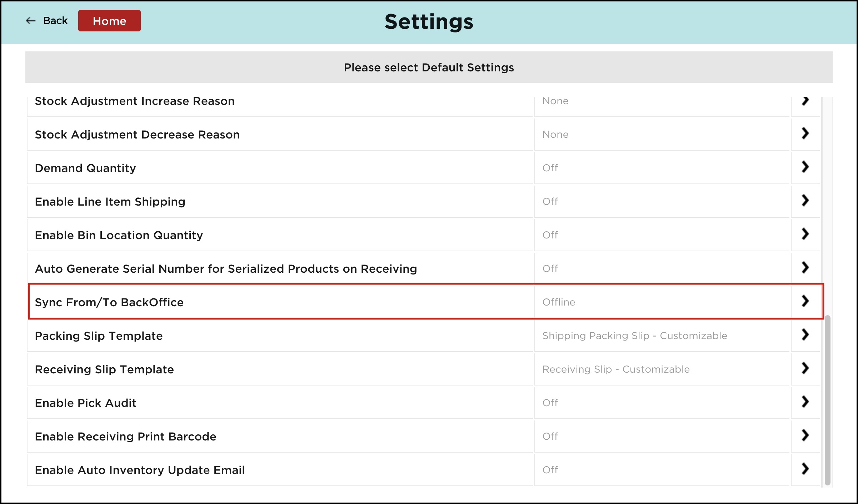The width and height of the screenshot is (858, 504).
Task: Expand Receiving Slip Template options chevron
Action: pos(805,368)
